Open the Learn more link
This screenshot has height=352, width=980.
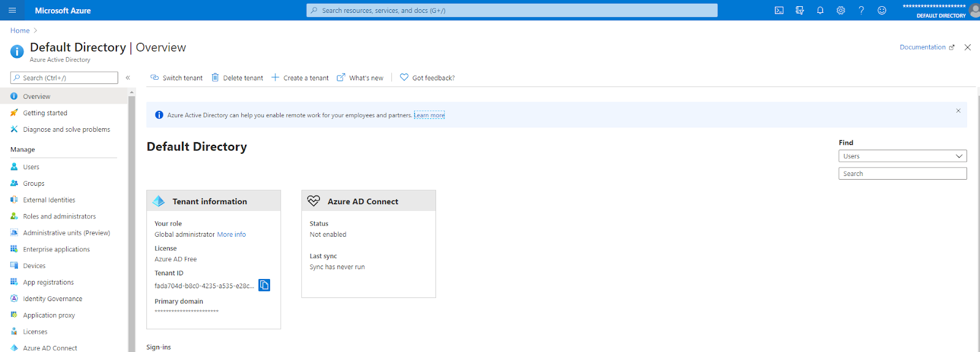tap(429, 115)
